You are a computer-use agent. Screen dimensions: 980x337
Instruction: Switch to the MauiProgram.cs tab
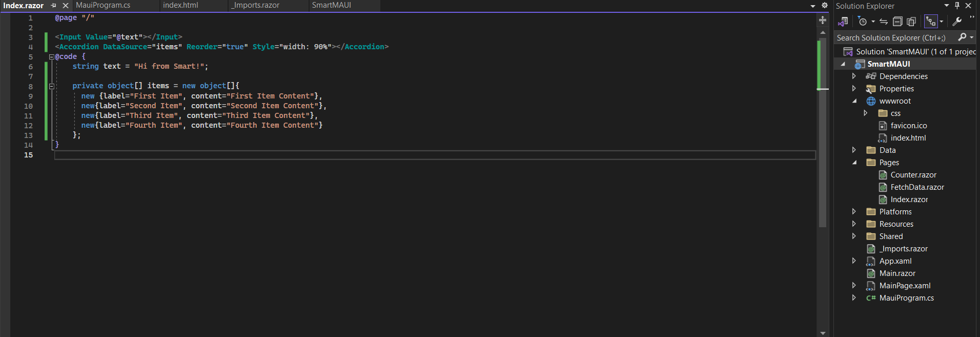(103, 5)
